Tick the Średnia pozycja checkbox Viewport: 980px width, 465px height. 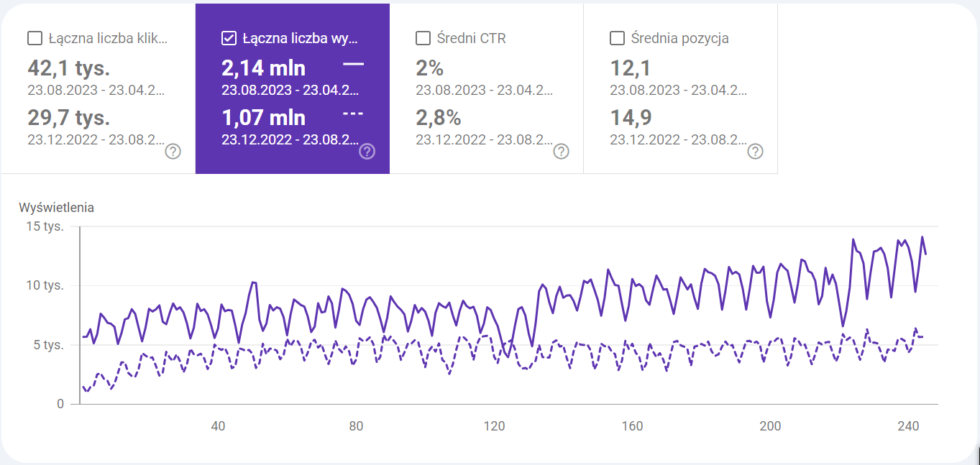[x=616, y=38]
